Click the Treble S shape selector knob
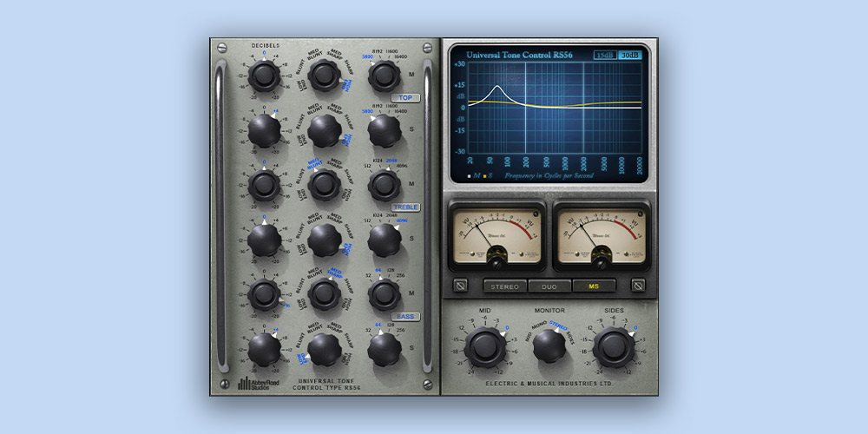The width and height of the screenshot is (868, 434). pos(325,240)
